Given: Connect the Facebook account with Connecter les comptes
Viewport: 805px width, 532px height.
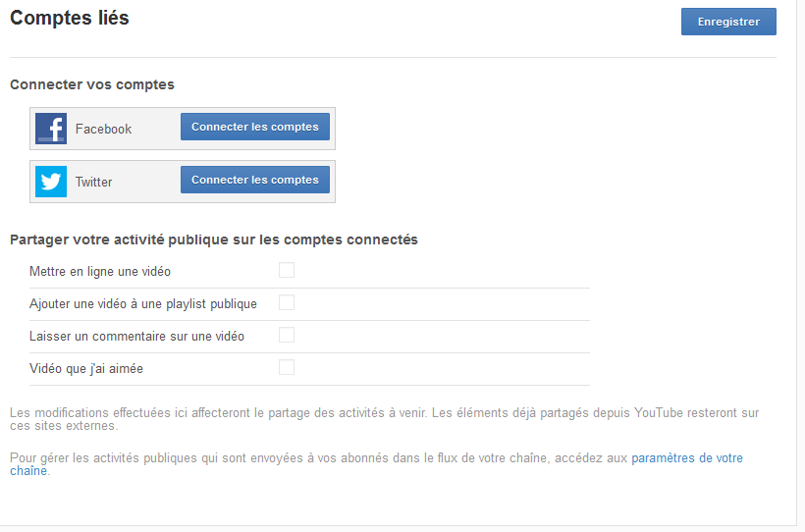Looking at the screenshot, I should click(255, 127).
